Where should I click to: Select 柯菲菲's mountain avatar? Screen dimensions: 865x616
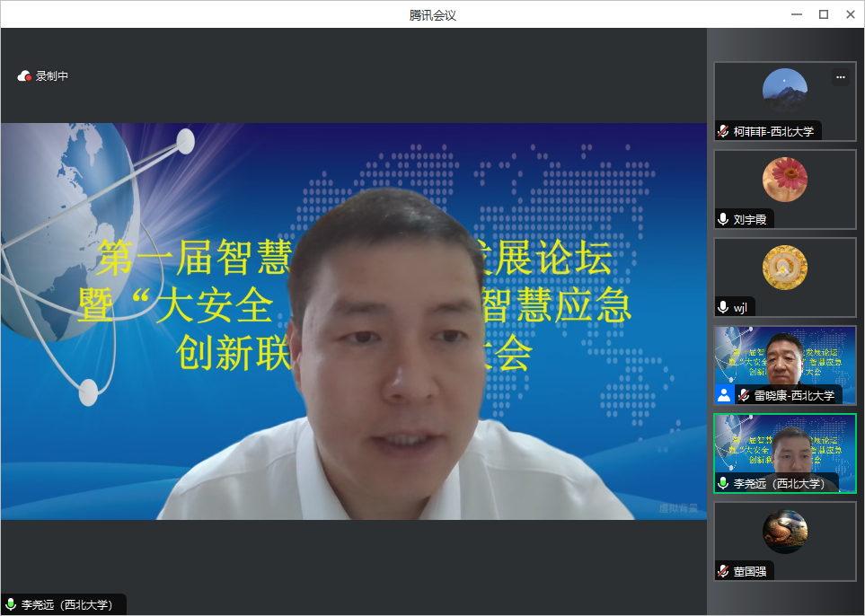point(784,90)
